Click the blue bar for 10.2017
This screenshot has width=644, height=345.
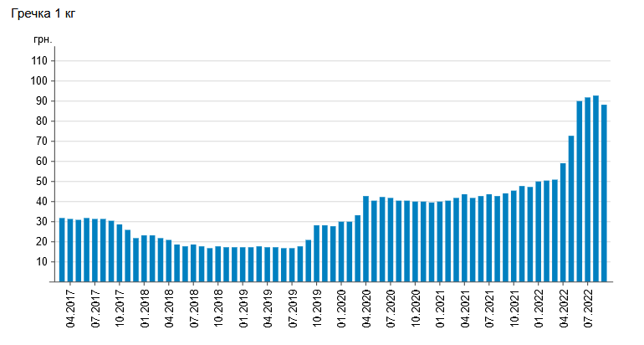point(120,253)
